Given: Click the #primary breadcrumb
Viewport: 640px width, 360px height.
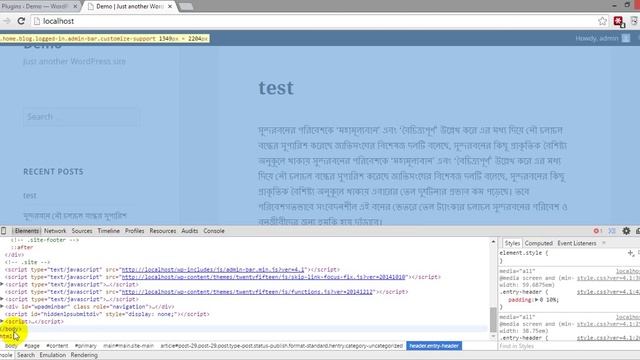Looking at the screenshot, I should pos(86,346).
